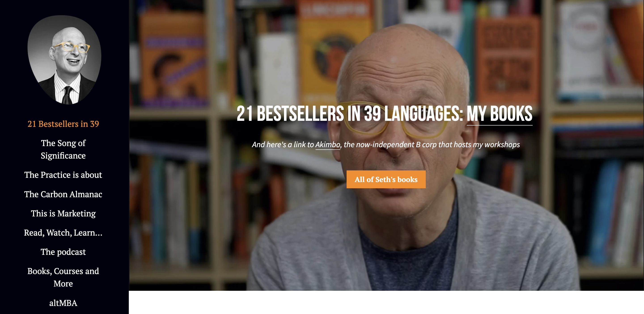Click the word 'Significance' in the sidebar
The image size is (644, 314).
63,156
